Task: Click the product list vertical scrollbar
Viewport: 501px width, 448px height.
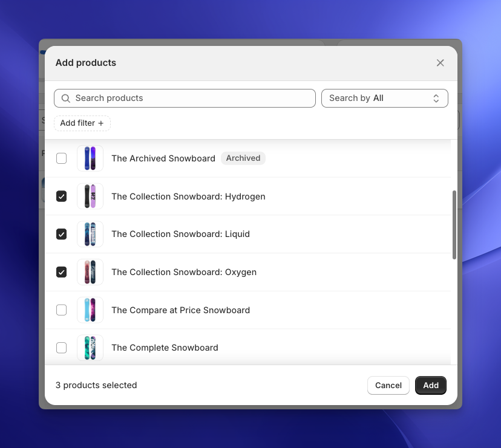Action: tap(454, 225)
